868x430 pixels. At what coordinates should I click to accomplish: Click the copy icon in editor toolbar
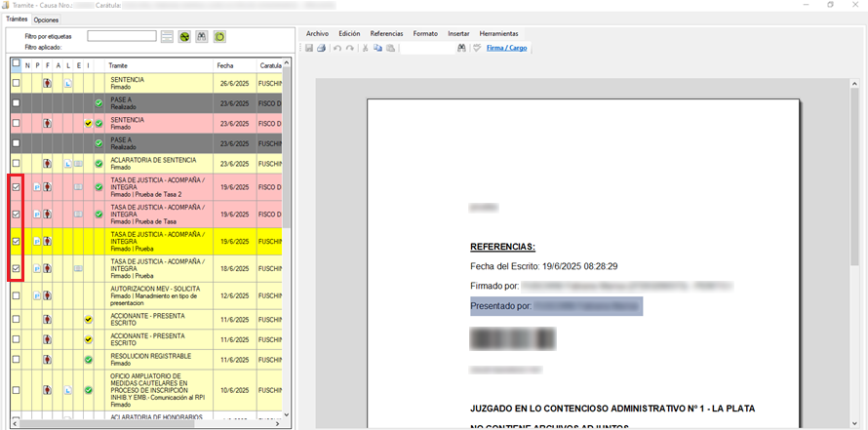(378, 48)
